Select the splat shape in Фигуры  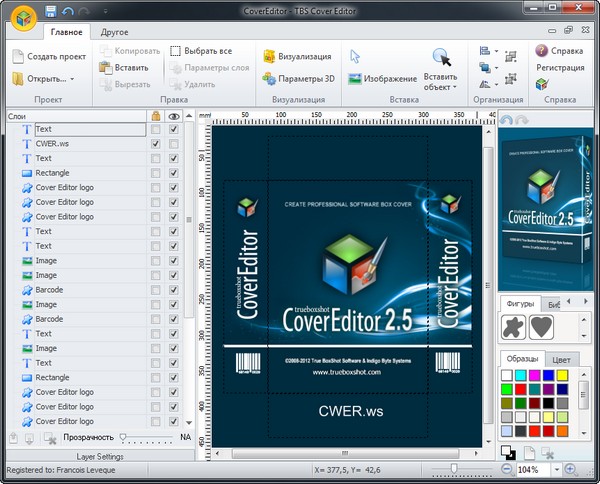515,326
